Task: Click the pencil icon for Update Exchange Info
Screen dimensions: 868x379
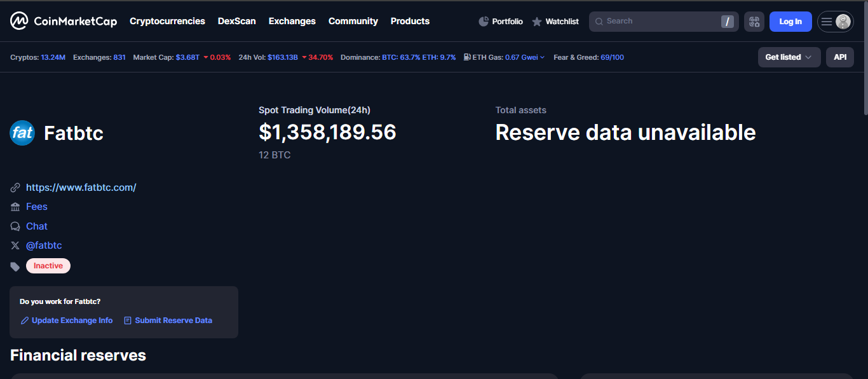Action: (25, 320)
